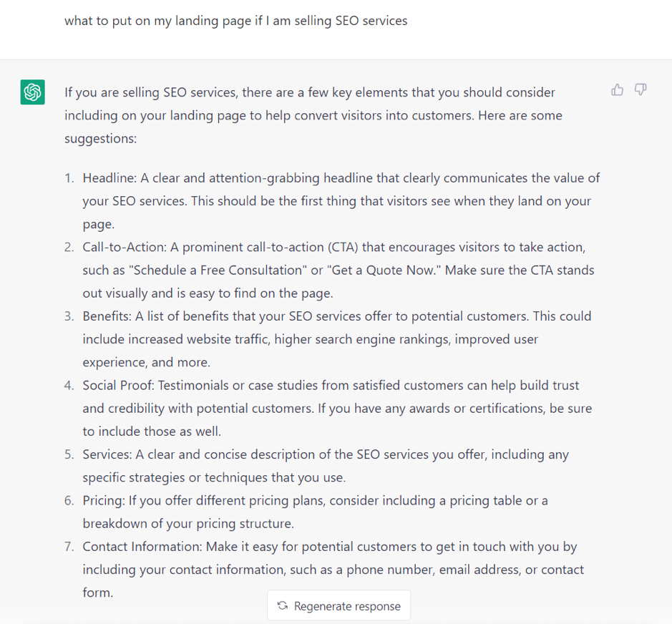Screen dimensions: 672x624
Task: Click the word 'suggestions:' in the response
Action: [100, 138]
